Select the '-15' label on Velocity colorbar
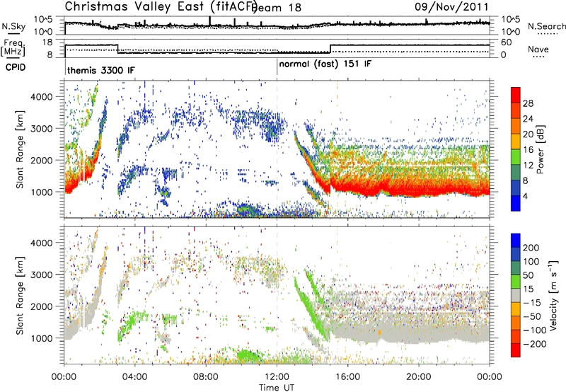Screen dimensions: 566x392 pos(532,303)
